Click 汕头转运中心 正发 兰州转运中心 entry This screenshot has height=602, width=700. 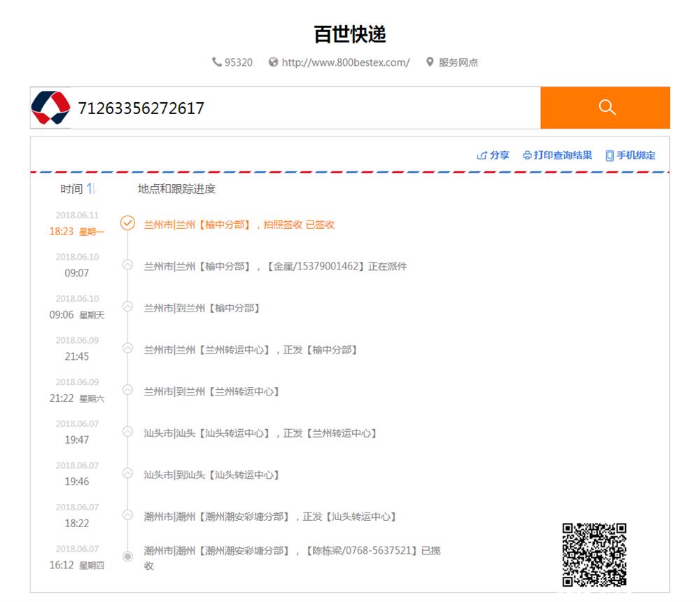click(x=260, y=433)
